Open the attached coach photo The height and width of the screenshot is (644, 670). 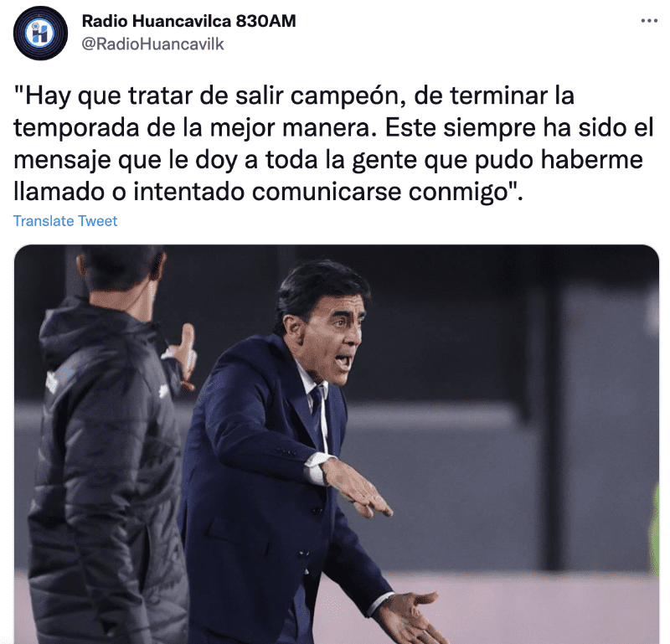click(x=337, y=444)
